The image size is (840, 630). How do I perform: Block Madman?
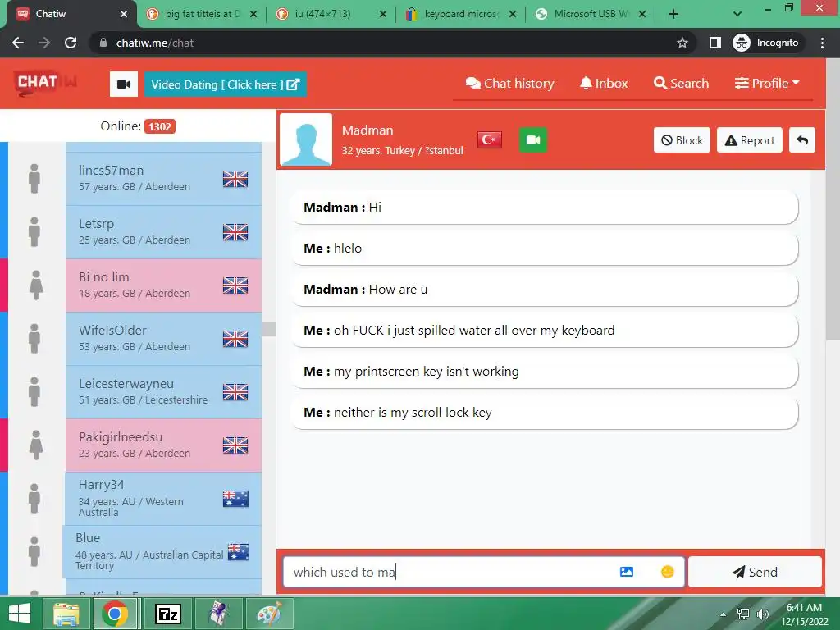(x=682, y=140)
